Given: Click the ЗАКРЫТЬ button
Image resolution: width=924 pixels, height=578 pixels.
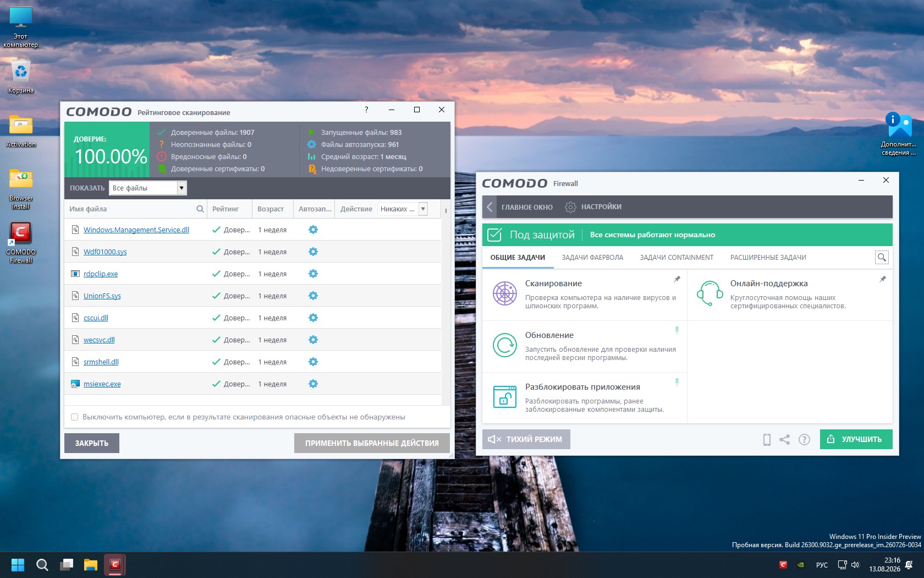Looking at the screenshot, I should pos(92,443).
